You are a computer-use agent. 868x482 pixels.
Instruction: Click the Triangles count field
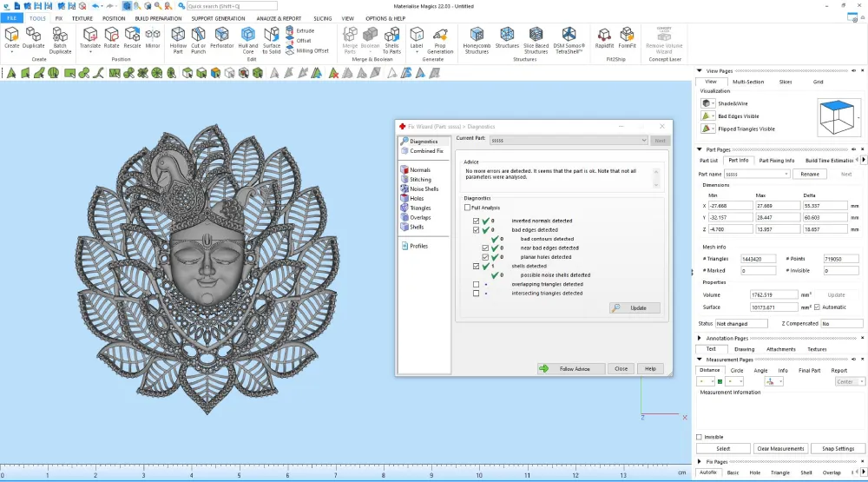(758, 259)
